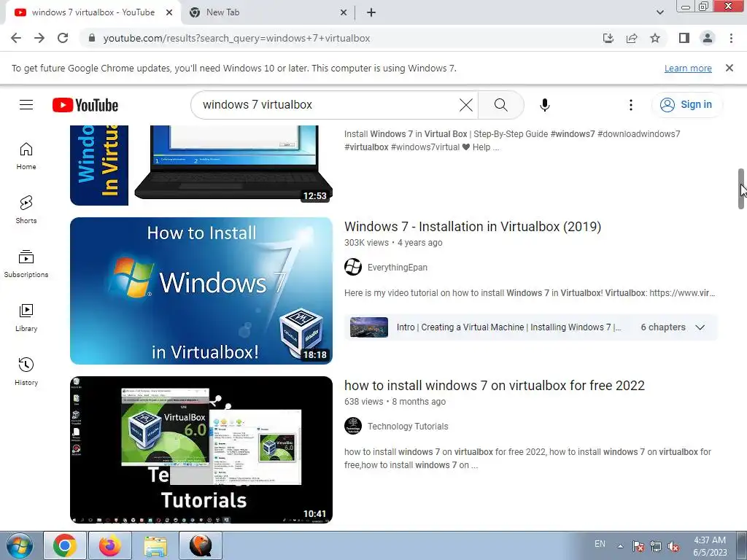Screen dimensions: 747x560
Task: Open Chrome three-dot menu
Action: coord(731,38)
